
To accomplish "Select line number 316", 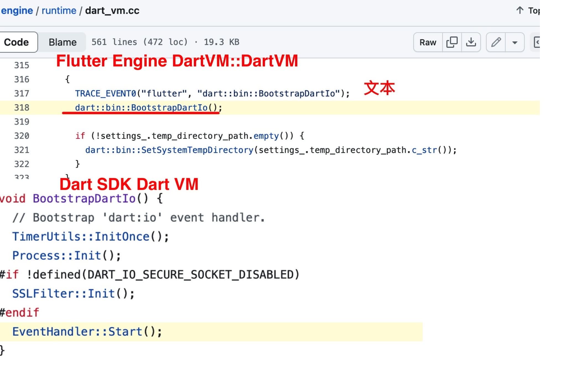I will (22, 79).
